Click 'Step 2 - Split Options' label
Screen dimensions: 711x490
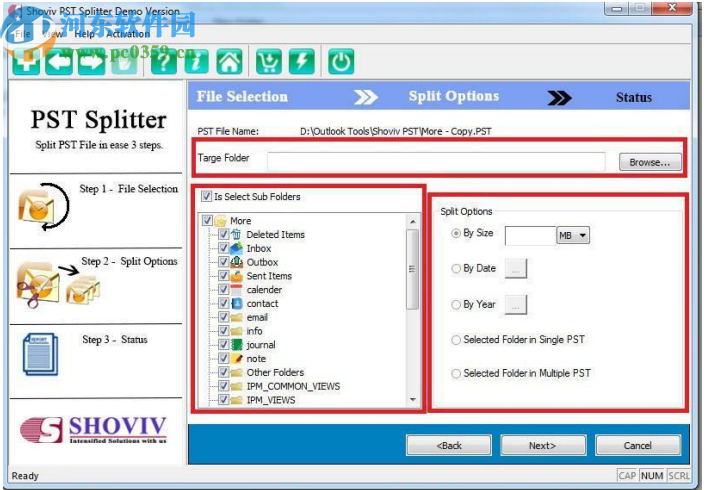coord(129,261)
